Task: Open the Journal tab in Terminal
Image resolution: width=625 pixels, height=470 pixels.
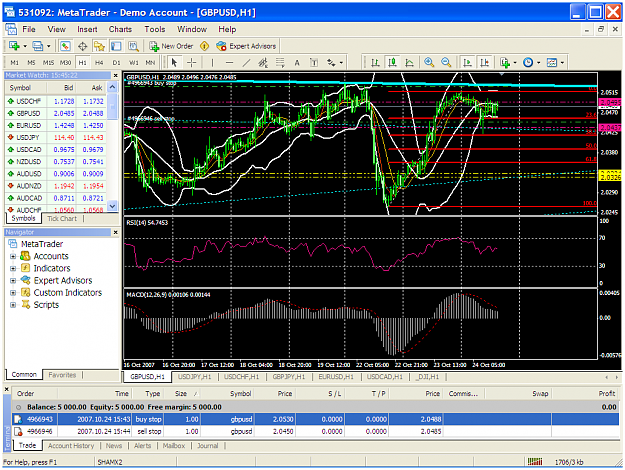Action: (x=208, y=446)
